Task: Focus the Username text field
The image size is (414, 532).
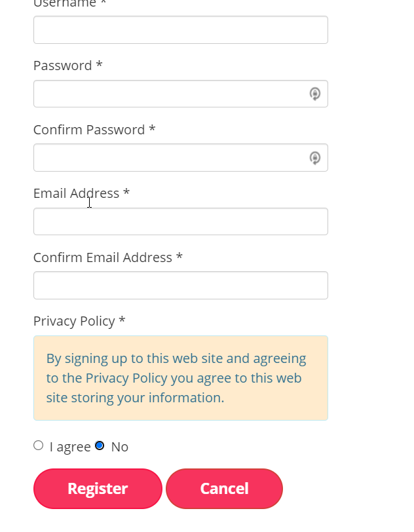Action: pyautogui.click(x=180, y=30)
